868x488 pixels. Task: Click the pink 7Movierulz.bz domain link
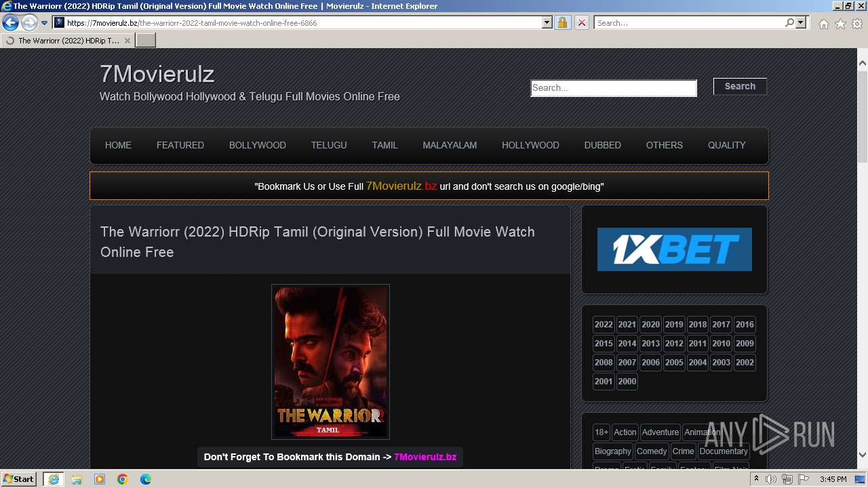click(425, 457)
